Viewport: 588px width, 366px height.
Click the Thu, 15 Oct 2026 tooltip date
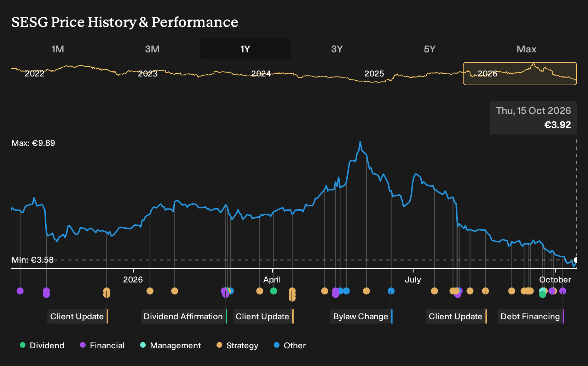pyautogui.click(x=534, y=111)
